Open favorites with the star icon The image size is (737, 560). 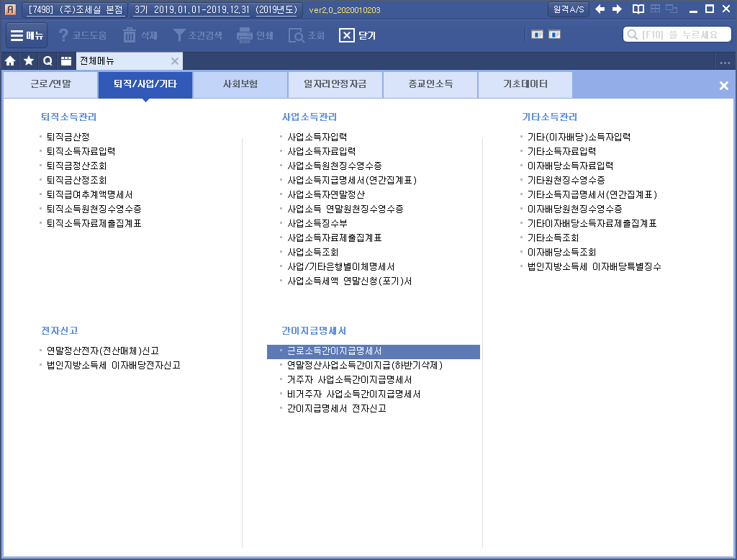tap(29, 61)
